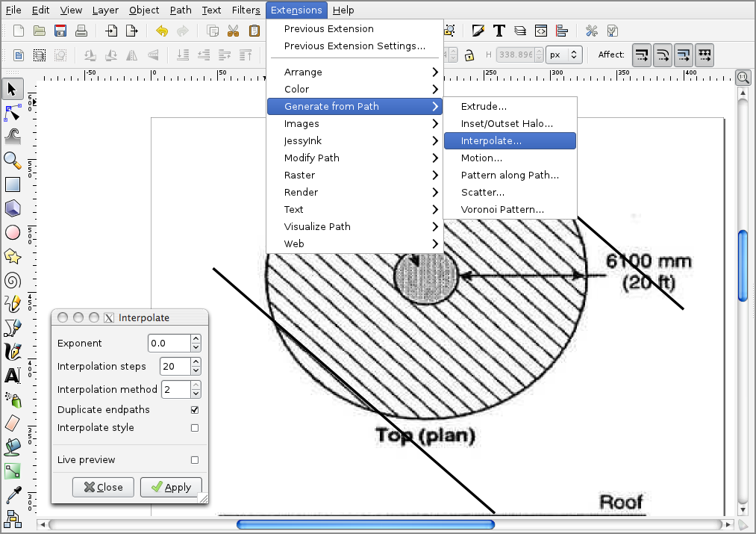Turn on the Live preview checkbox
This screenshot has height=534, width=756.
pos(195,460)
